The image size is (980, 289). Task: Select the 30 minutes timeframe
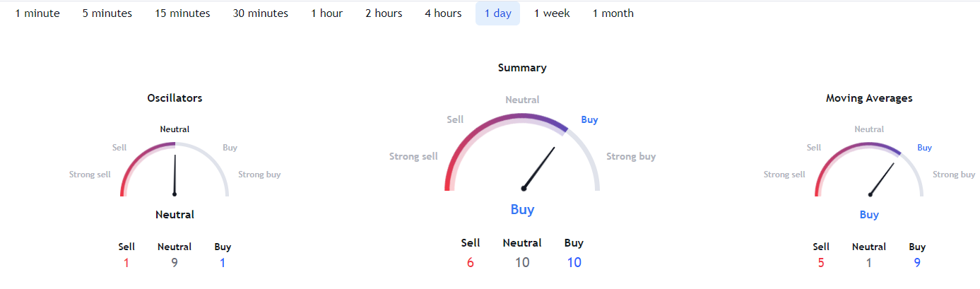pyautogui.click(x=260, y=13)
